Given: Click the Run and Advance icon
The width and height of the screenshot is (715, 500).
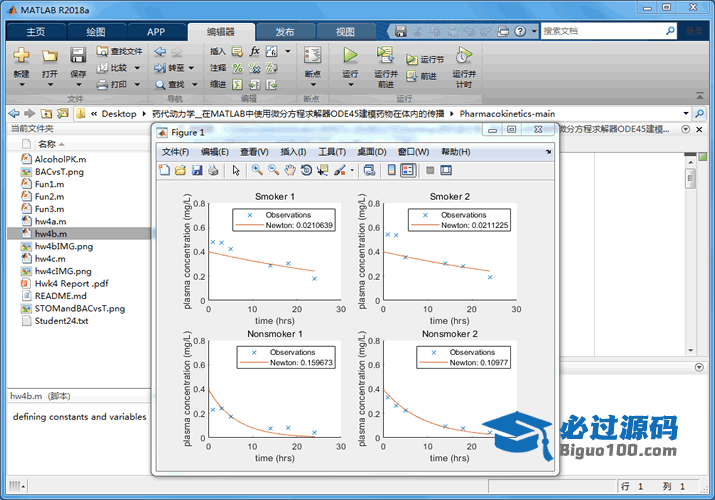Looking at the screenshot, I should pos(385,55).
